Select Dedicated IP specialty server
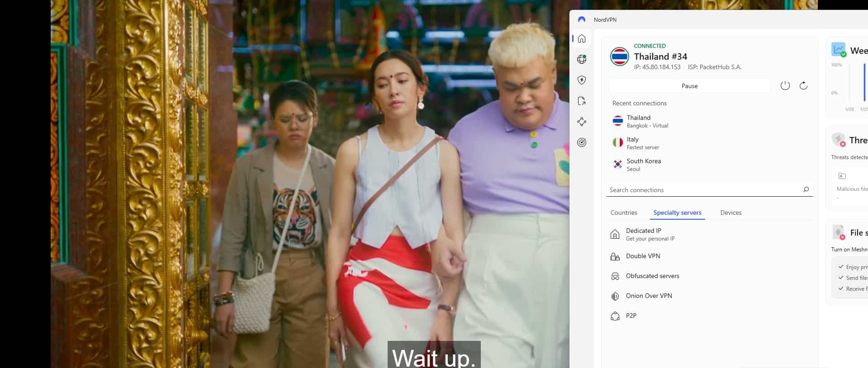Image resolution: width=868 pixels, height=368 pixels. click(709, 234)
